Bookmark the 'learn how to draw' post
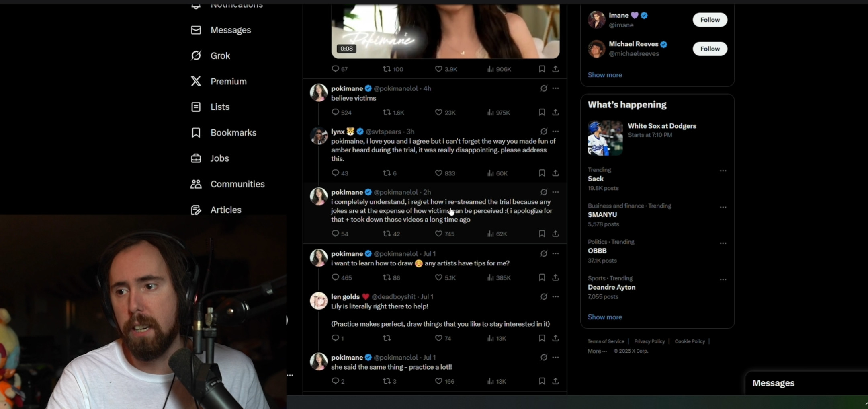Viewport: 868px width, 409px height. pos(542,277)
